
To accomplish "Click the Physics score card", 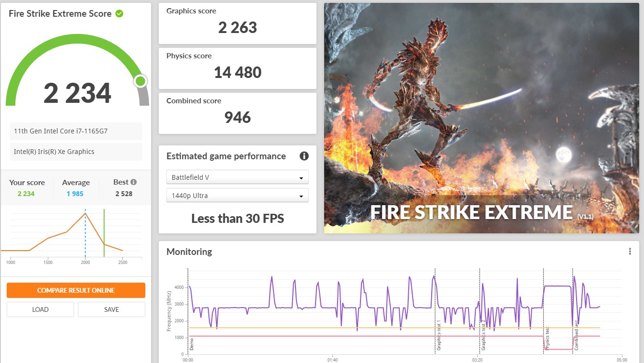I will click(x=237, y=68).
